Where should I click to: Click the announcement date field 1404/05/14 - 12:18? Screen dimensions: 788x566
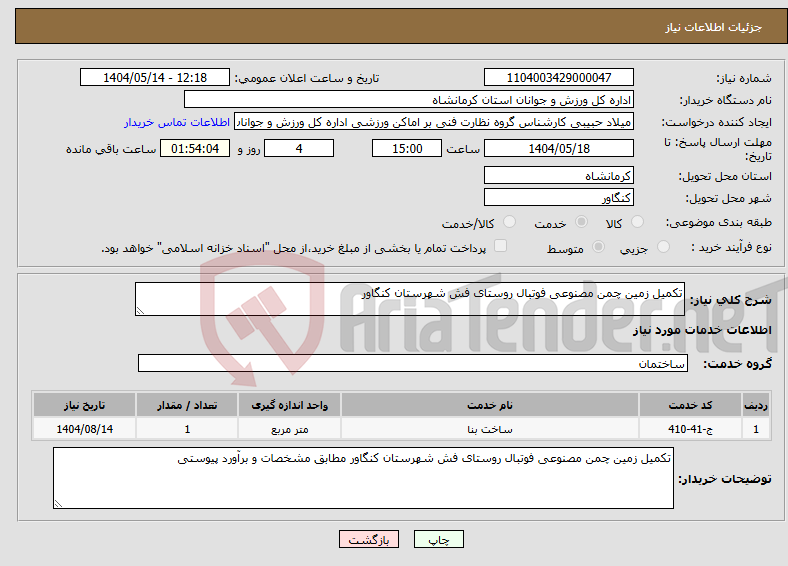pyautogui.click(x=155, y=77)
